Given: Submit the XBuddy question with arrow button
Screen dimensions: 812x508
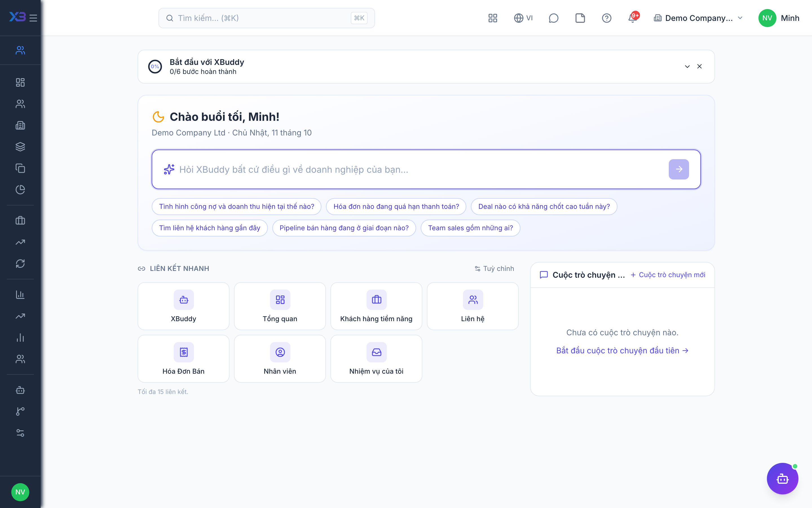Looking at the screenshot, I should click(x=679, y=169).
